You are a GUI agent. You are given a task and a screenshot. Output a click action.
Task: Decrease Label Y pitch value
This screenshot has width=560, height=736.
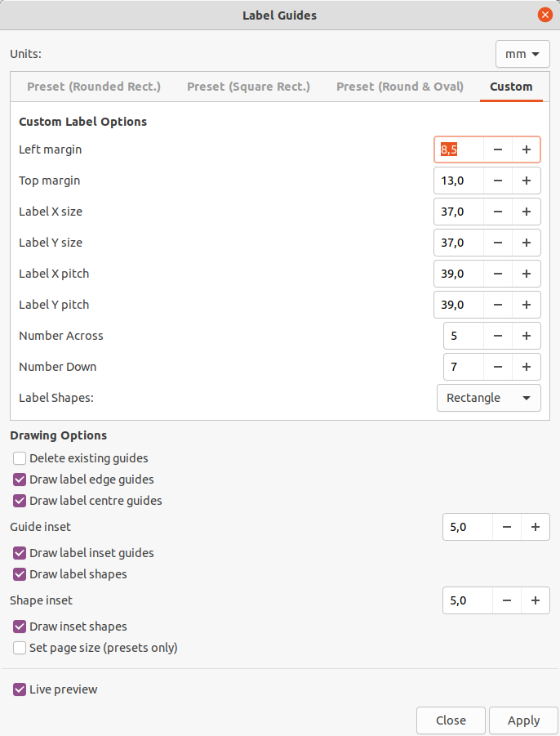tap(498, 305)
